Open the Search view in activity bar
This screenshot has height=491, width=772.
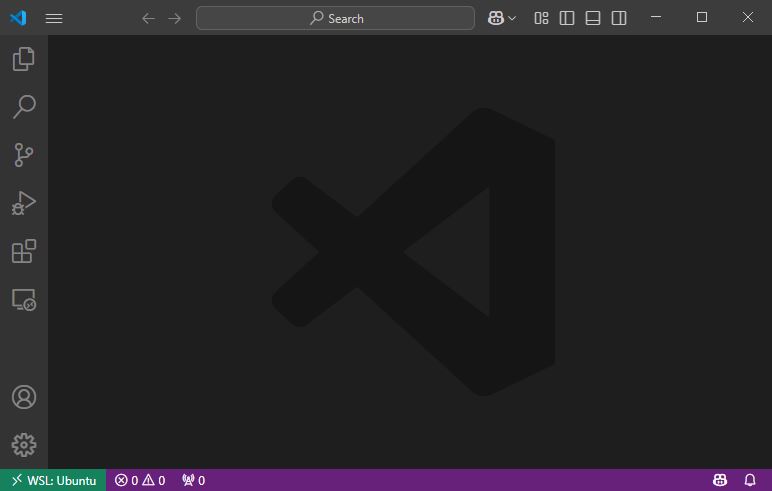[x=24, y=107]
